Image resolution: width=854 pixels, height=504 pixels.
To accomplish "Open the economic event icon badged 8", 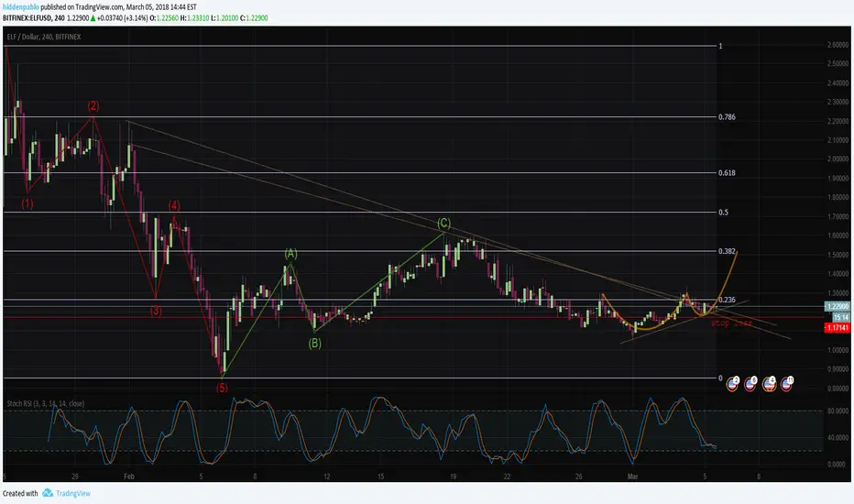I will pyautogui.click(x=750, y=384).
